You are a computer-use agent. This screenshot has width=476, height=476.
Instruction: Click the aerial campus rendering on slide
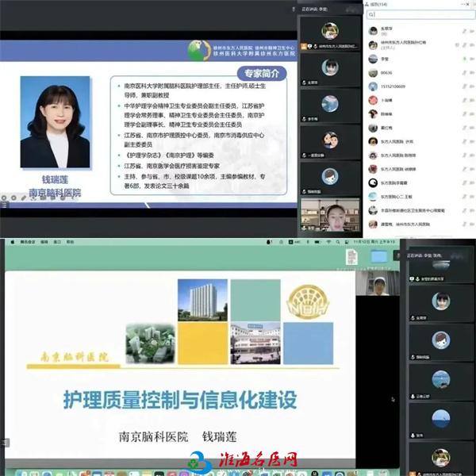[x=150, y=343]
